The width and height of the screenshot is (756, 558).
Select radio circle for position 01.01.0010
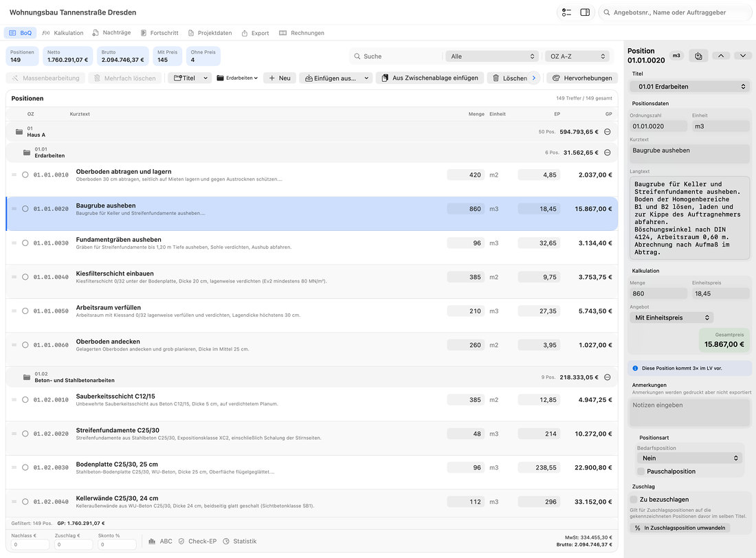coord(25,175)
